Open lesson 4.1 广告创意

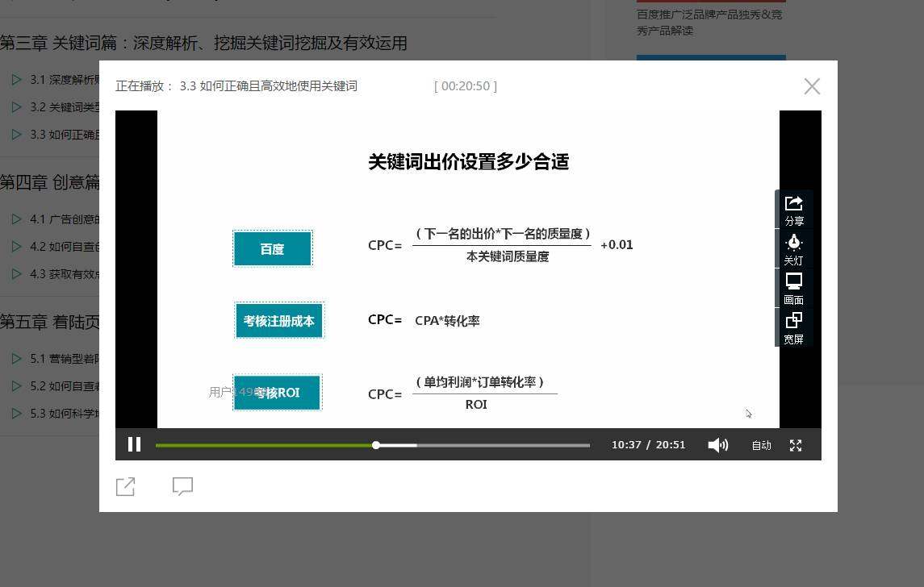[x=65, y=219]
